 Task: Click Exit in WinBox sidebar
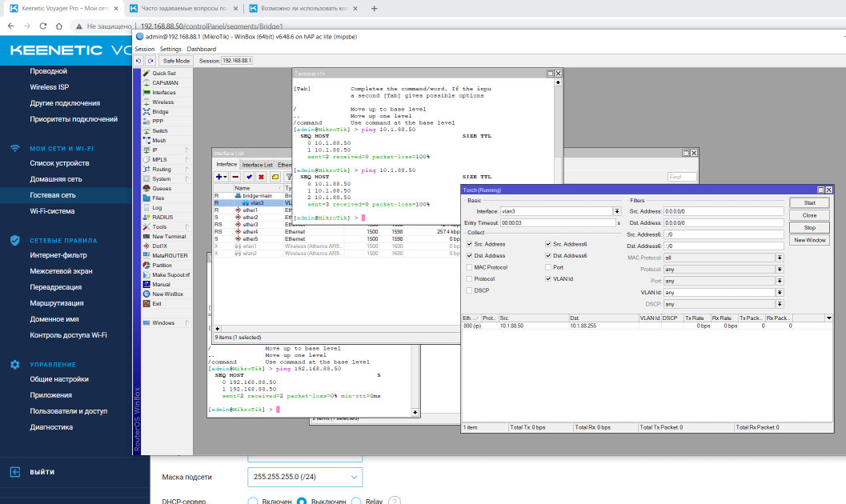(156, 303)
